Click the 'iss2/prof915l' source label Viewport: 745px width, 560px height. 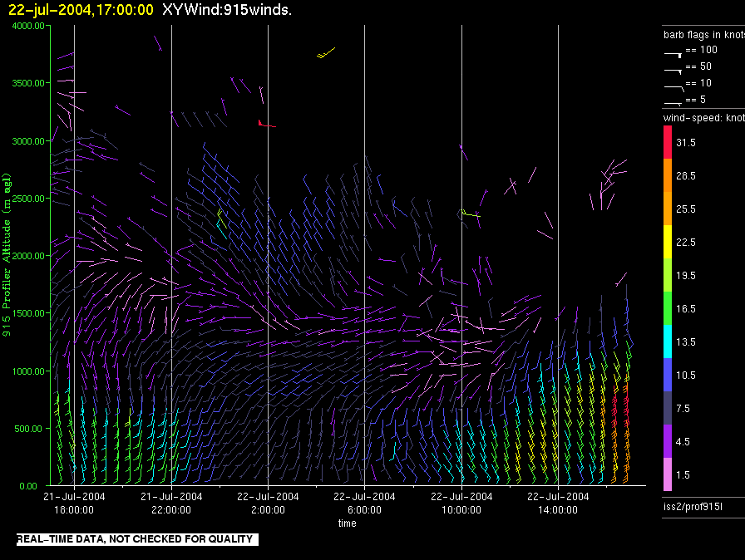[693, 507]
